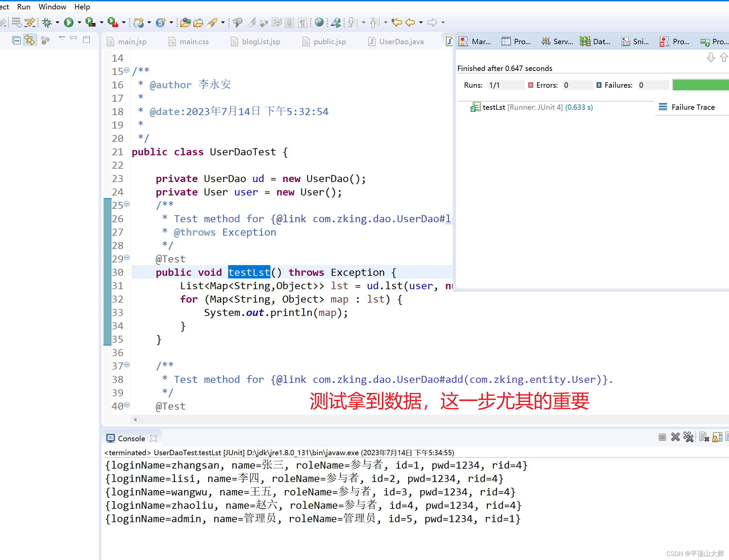Click Previous Annotation up arrow icon
This screenshot has width=729, height=560.
375,22
